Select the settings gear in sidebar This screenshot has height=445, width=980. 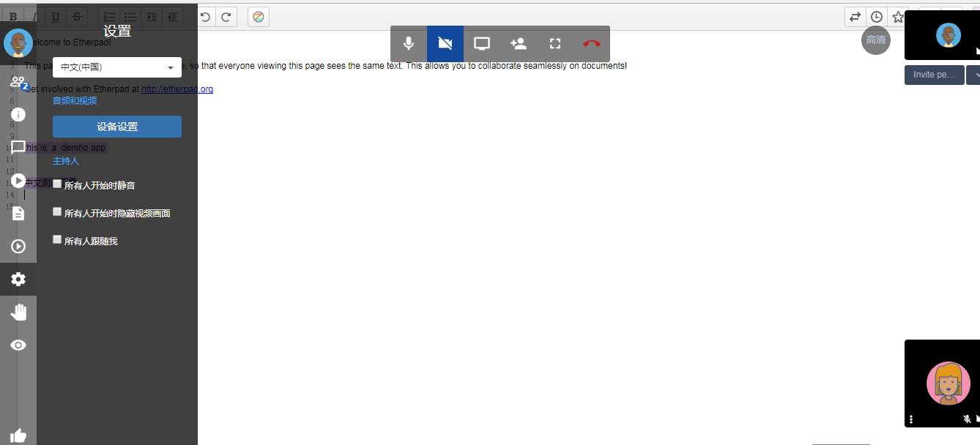point(18,279)
